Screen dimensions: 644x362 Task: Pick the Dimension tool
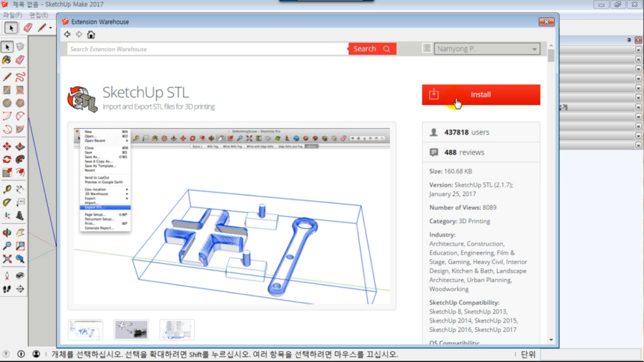point(20,189)
